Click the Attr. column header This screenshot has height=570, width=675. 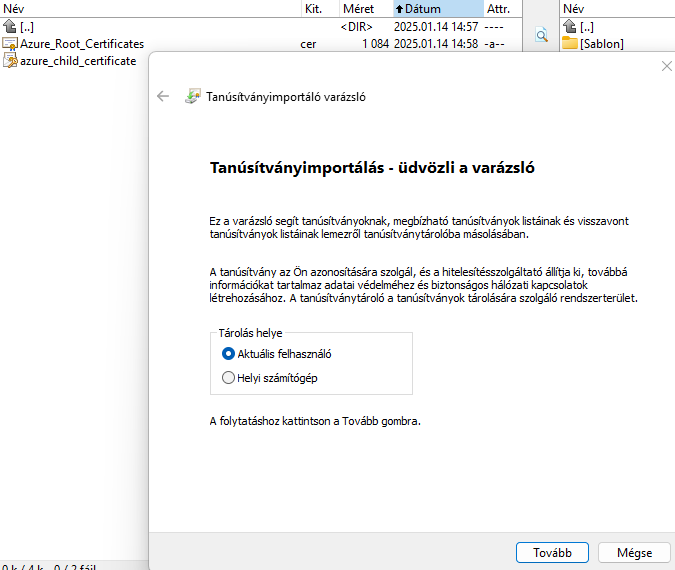(498, 8)
